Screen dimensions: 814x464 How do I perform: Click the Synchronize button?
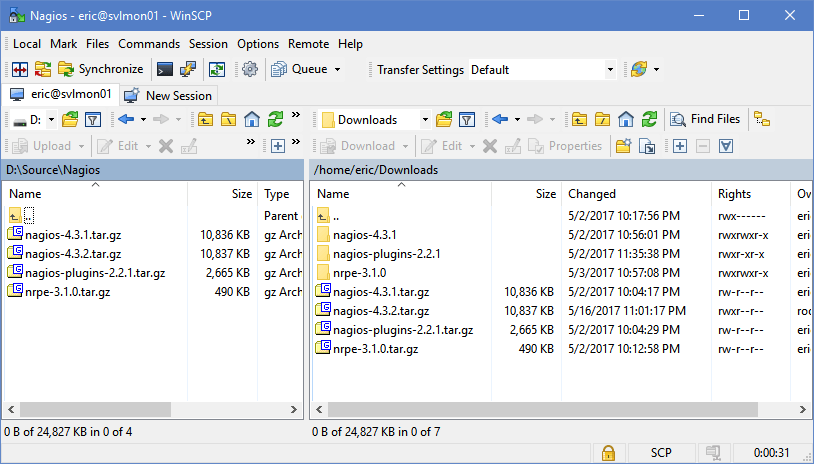(x=101, y=69)
